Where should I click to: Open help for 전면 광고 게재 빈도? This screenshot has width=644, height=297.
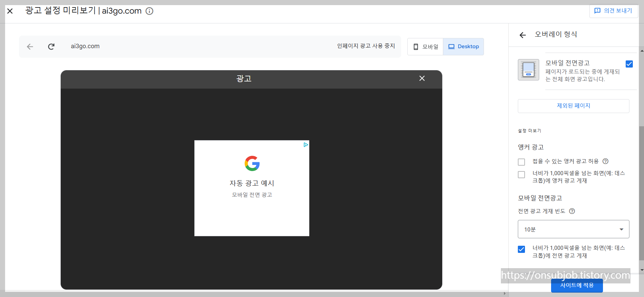572,211
